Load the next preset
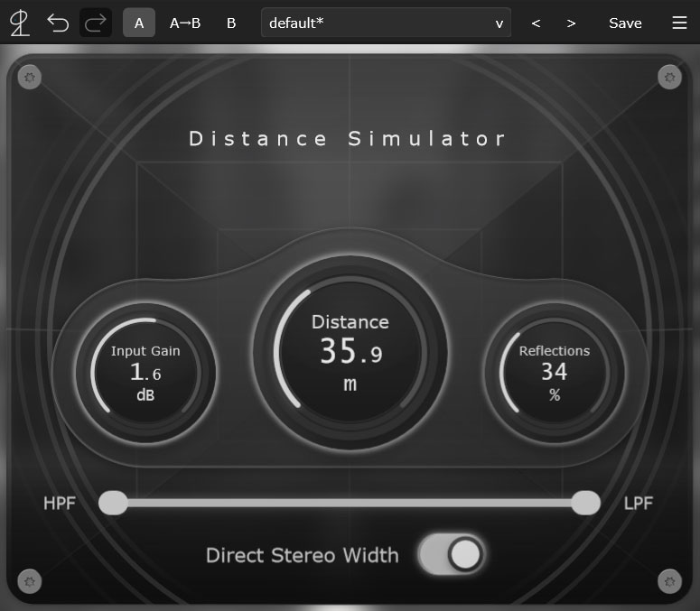This screenshot has width=700, height=611. point(571,23)
